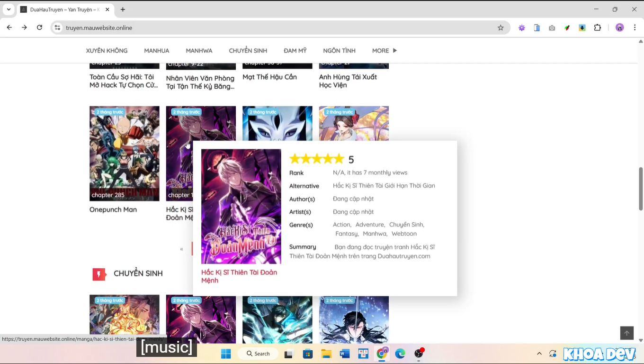The height and width of the screenshot is (364, 644).
Task: Open the tab search dropdown
Action: coord(9,9)
